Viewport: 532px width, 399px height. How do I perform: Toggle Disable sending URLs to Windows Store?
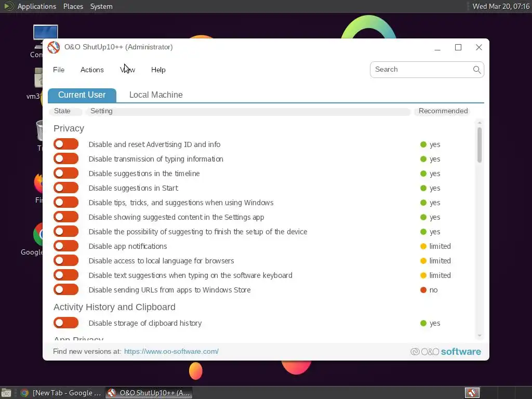coord(66,290)
